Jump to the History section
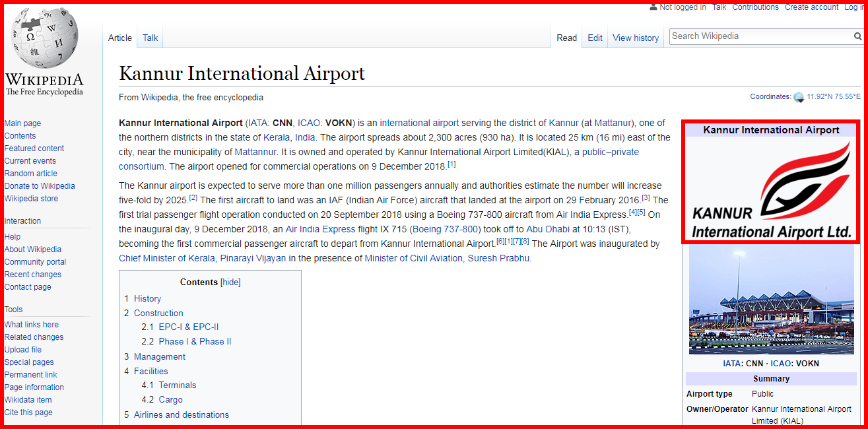Image resolution: width=868 pixels, height=429 pixels. [x=147, y=299]
